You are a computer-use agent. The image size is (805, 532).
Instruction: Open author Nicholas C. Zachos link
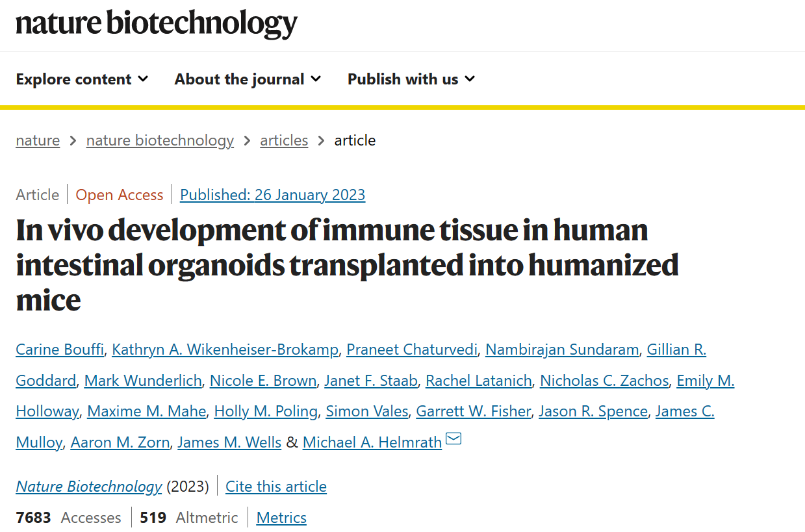tap(604, 381)
